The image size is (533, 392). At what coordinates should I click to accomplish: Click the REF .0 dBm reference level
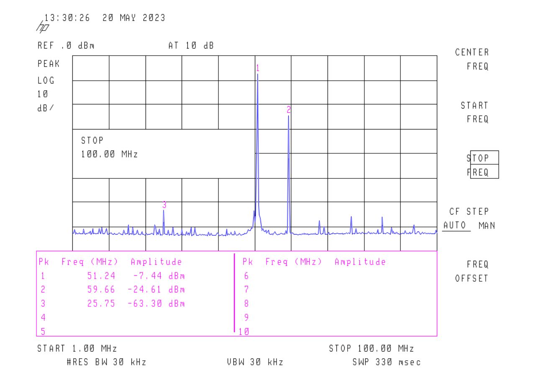pos(66,46)
